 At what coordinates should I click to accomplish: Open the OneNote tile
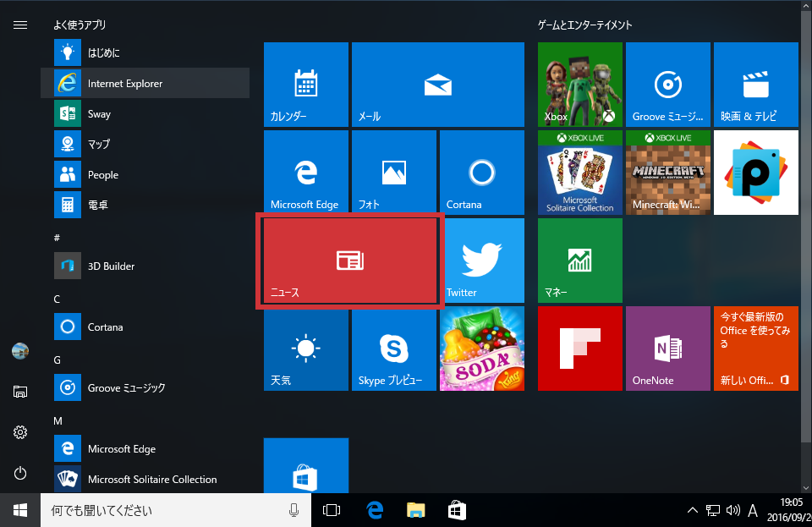click(x=668, y=349)
